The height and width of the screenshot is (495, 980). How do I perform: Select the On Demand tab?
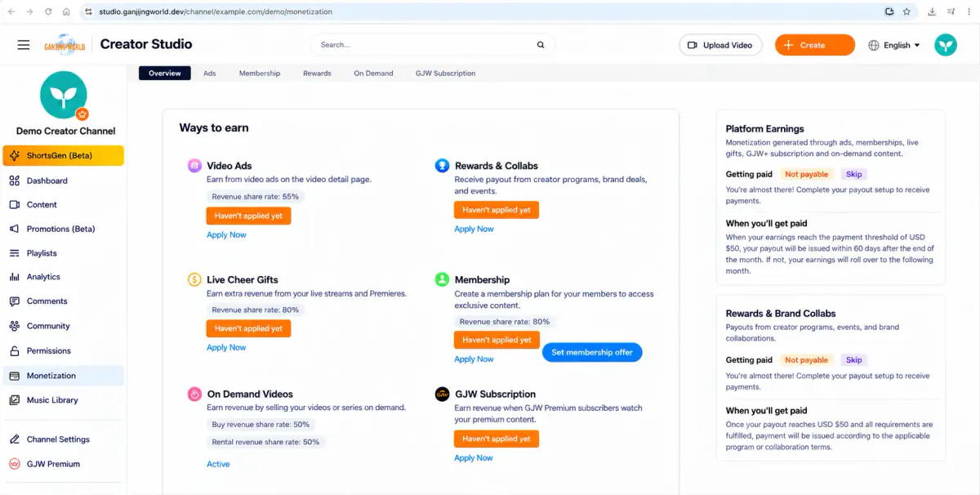point(373,74)
